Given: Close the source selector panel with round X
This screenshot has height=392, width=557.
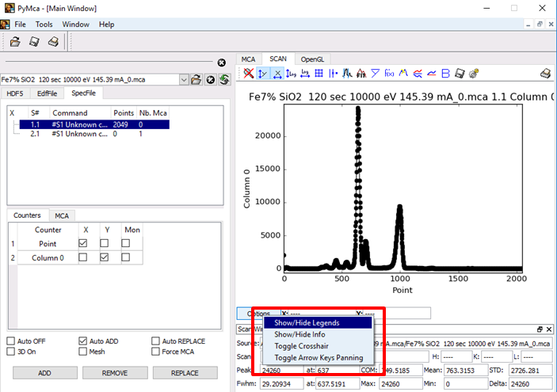Looking at the screenshot, I should click(x=222, y=63).
